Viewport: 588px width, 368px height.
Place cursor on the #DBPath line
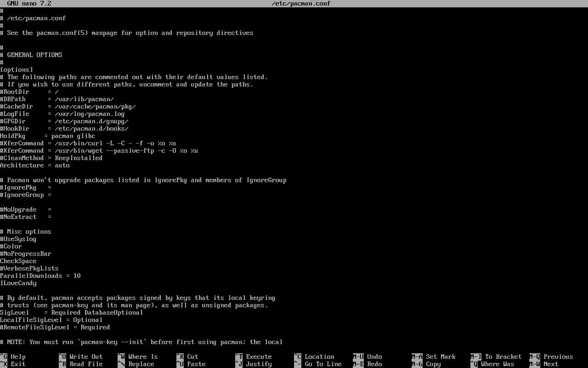(57, 99)
